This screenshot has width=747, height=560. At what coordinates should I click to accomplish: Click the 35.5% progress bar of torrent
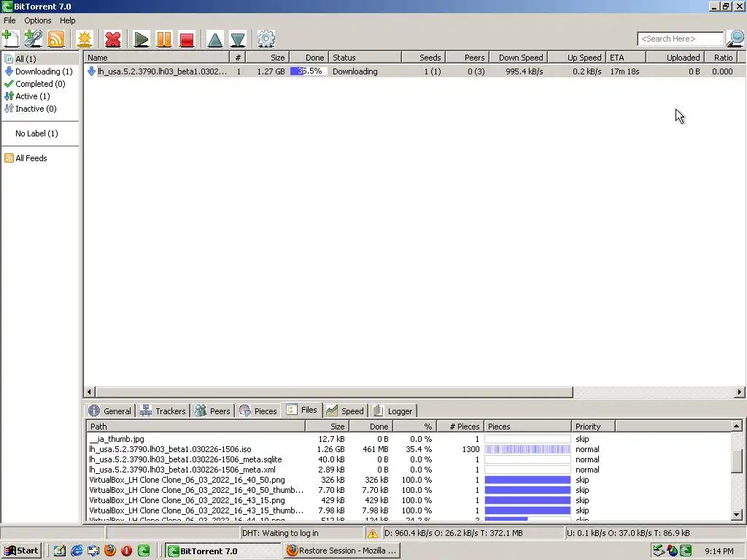(309, 71)
